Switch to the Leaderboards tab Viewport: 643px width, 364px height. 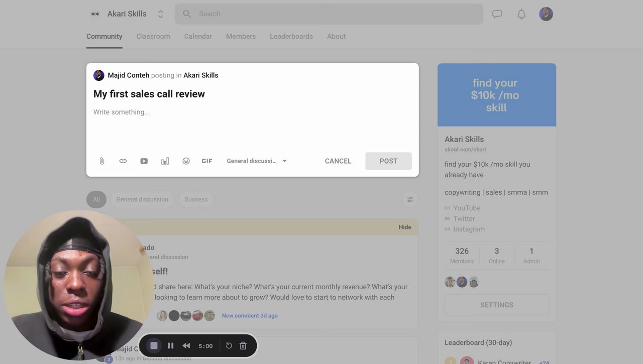291,36
